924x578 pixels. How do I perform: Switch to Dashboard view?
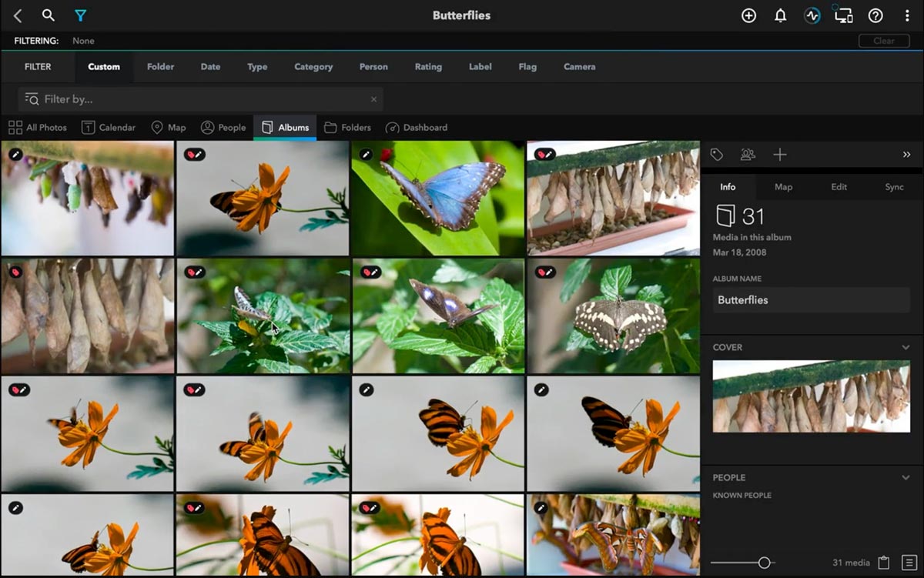[x=417, y=128]
